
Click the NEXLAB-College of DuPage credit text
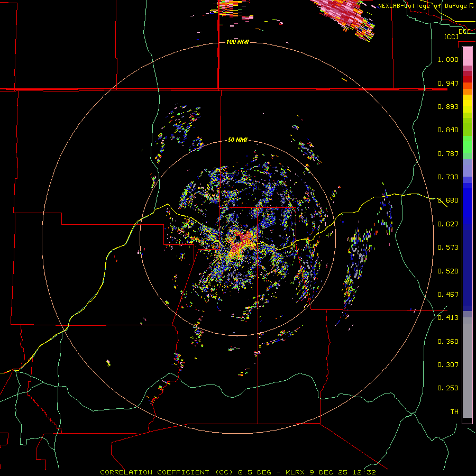click(425, 6)
